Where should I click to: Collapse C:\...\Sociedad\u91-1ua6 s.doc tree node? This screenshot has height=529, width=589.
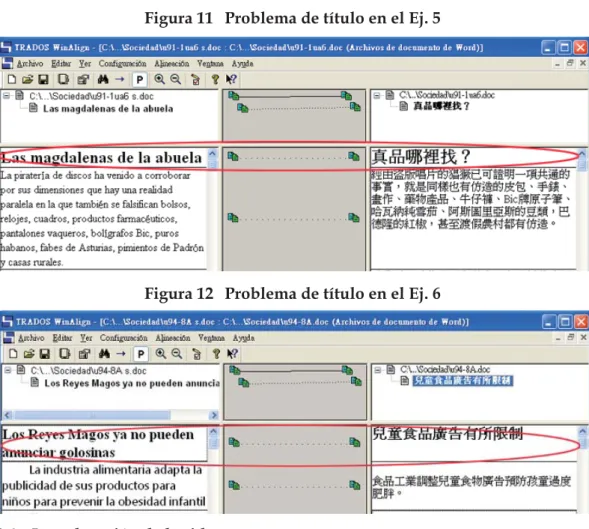pos(6,96)
